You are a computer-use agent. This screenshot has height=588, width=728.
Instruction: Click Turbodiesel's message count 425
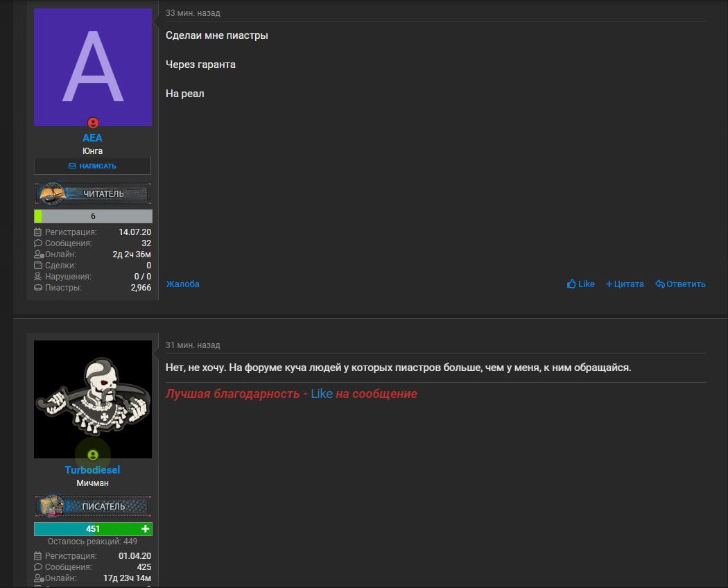tap(144, 567)
